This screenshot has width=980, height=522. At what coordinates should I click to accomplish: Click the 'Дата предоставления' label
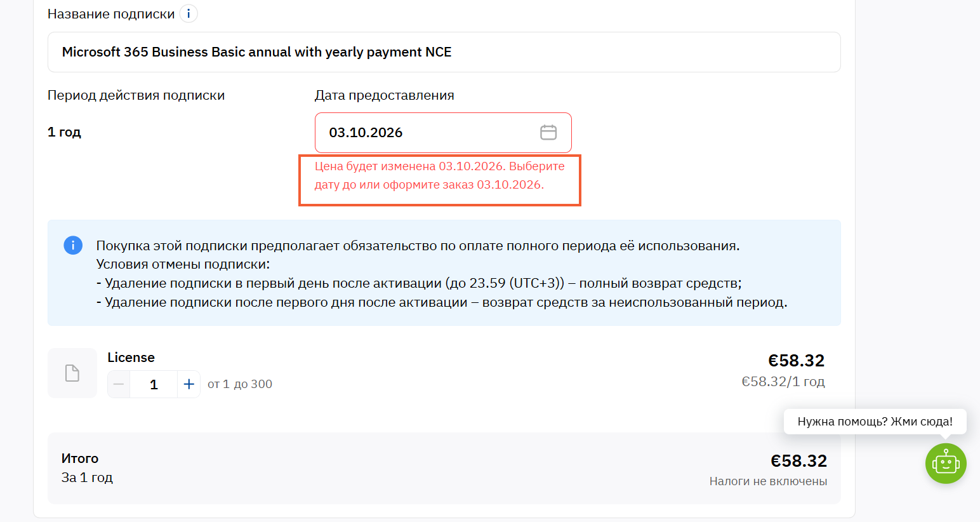pos(385,95)
